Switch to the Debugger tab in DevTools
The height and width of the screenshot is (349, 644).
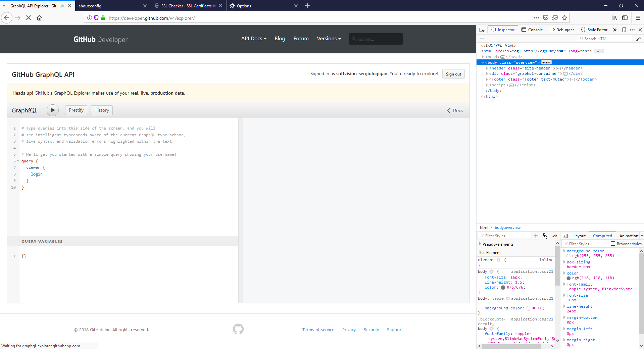pyautogui.click(x=562, y=30)
